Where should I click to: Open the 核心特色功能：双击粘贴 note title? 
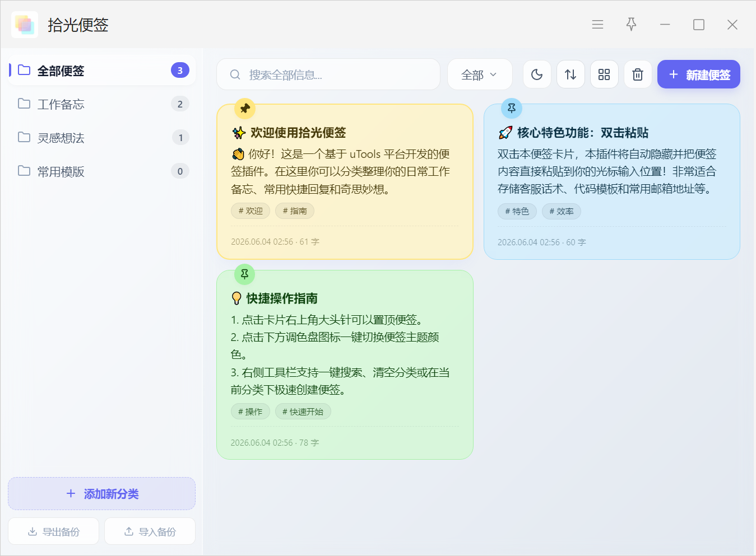point(583,133)
